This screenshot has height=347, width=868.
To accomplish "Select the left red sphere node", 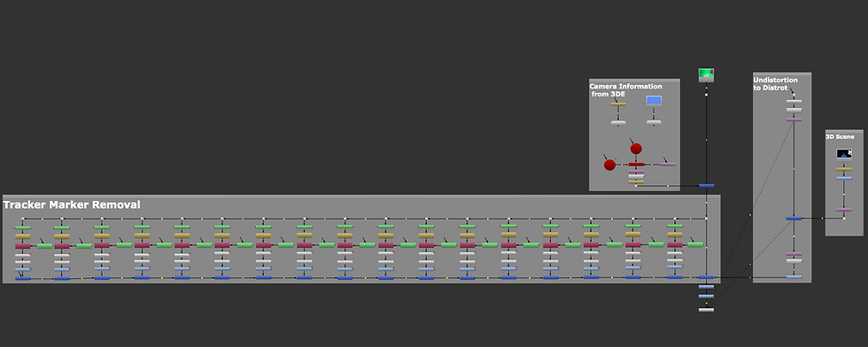I will point(609,165).
